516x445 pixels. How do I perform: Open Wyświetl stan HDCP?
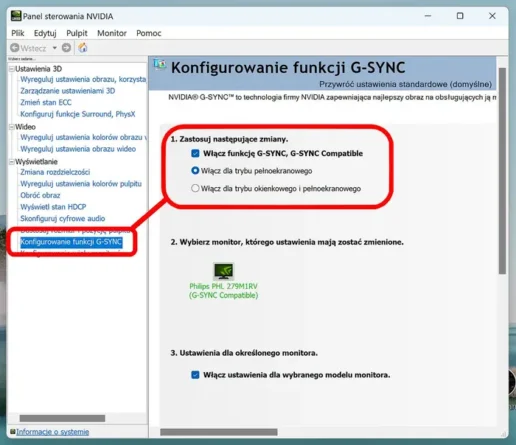[x=53, y=207]
